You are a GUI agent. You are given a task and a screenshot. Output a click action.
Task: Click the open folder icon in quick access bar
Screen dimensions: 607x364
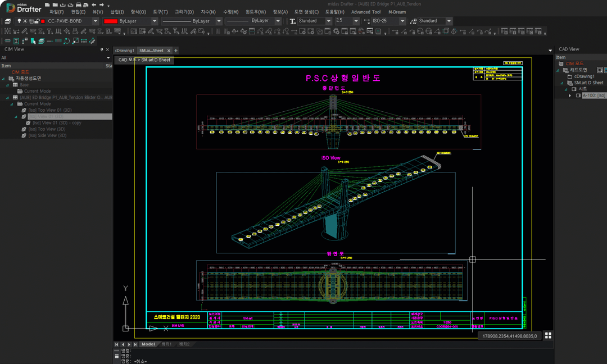[x=55, y=4]
